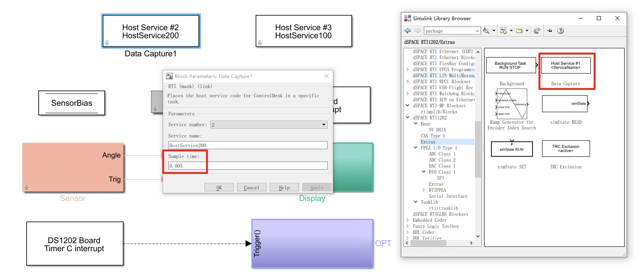Collapse the dSPACE RTI1202 tree node
Viewport: 644px width, 277px height.
click(x=408, y=117)
